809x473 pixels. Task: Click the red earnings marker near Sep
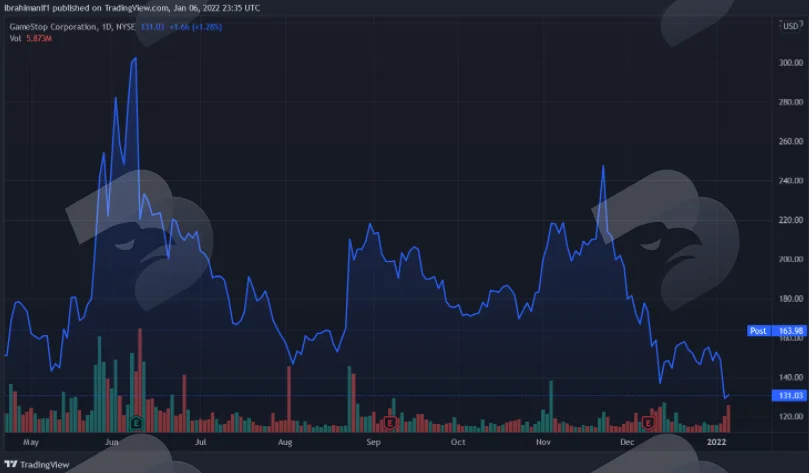click(390, 423)
